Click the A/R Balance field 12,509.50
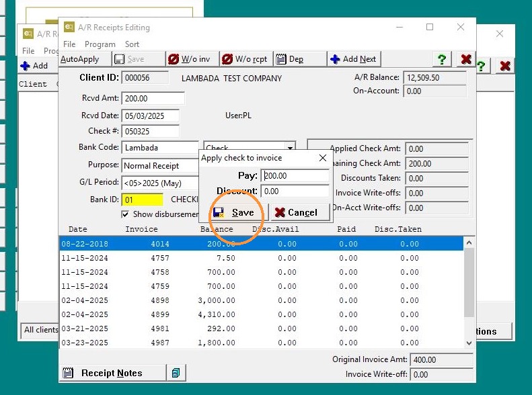 tap(434, 77)
